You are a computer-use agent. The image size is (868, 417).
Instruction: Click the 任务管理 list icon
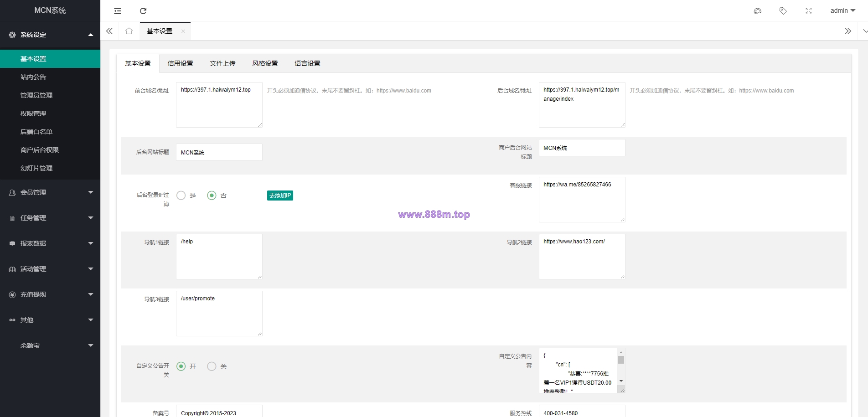12,218
